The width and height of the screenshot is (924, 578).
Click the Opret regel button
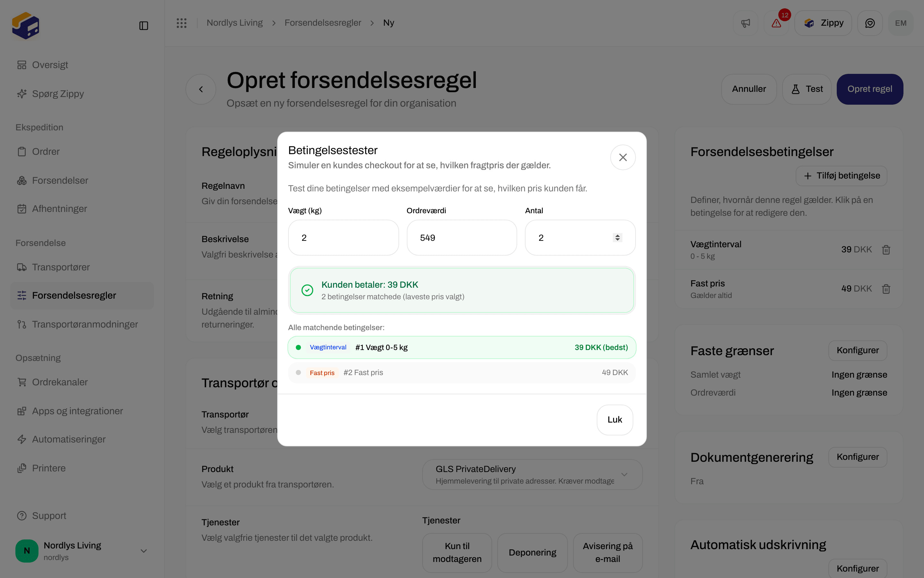tap(870, 89)
